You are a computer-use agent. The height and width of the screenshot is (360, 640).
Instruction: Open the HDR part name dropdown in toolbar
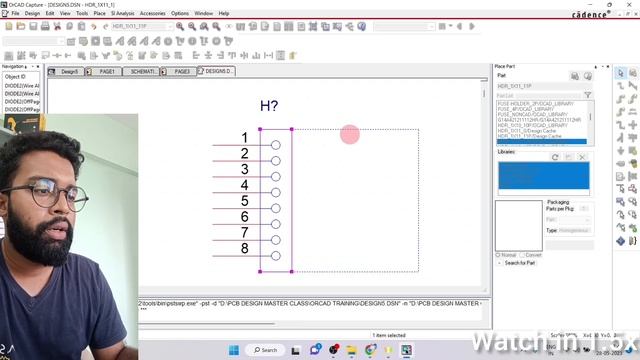tap(171, 27)
